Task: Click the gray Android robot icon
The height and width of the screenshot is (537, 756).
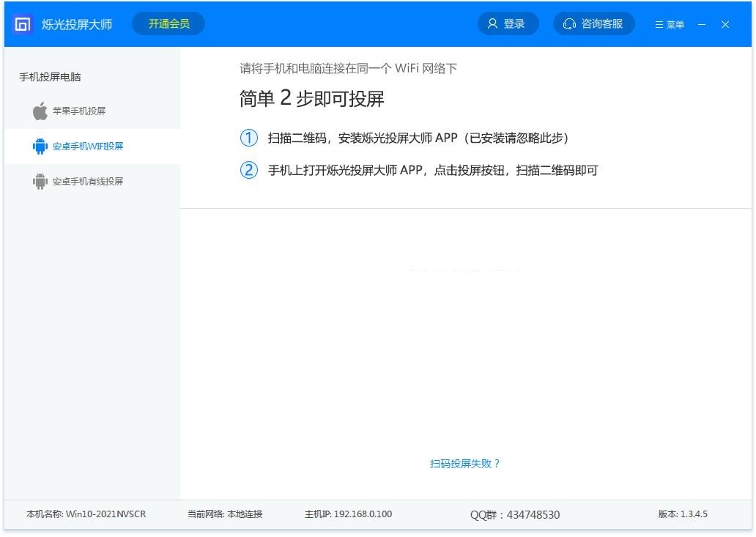Action: click(40, 181)
